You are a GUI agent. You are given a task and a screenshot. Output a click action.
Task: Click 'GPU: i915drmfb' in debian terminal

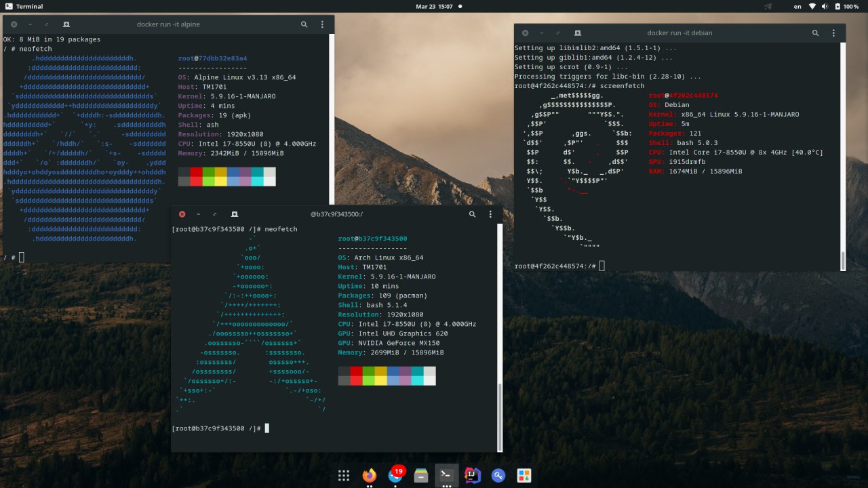click(677, 162)
